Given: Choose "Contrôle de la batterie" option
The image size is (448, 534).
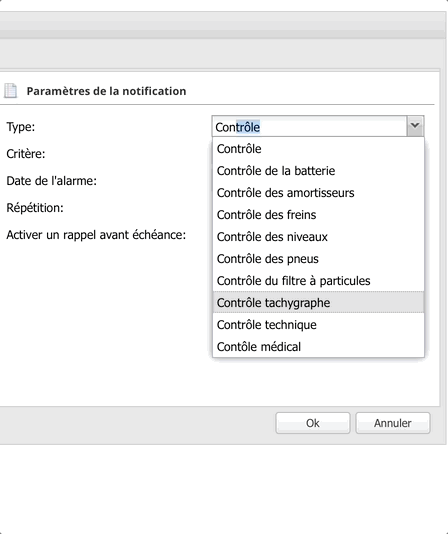Looking at the screenshot, I should point(318,171).
